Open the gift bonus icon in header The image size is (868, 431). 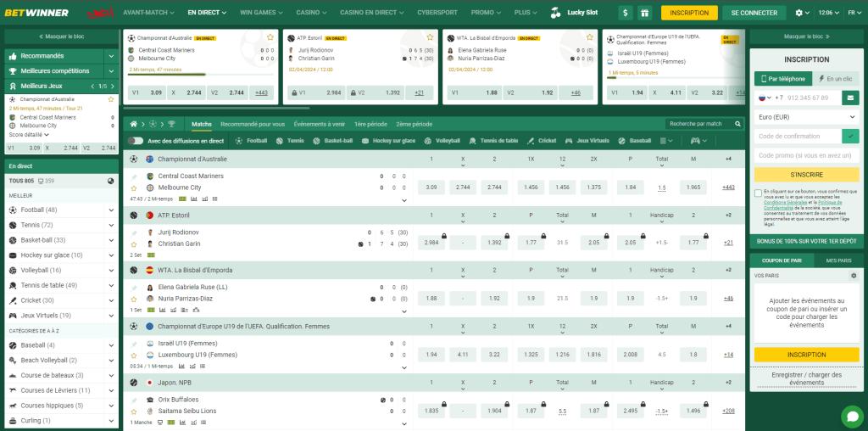pyautogui.click(x=644, y=13)
